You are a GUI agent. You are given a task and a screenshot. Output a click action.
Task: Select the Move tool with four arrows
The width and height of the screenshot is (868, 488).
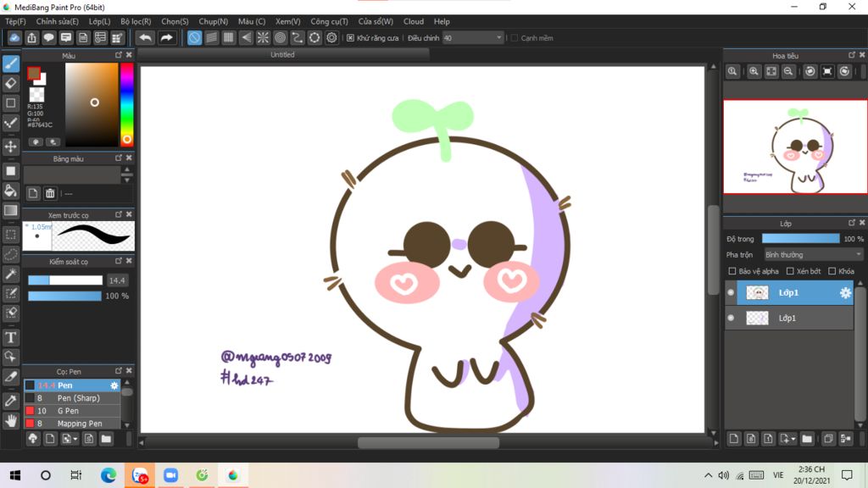click(11, 147)
